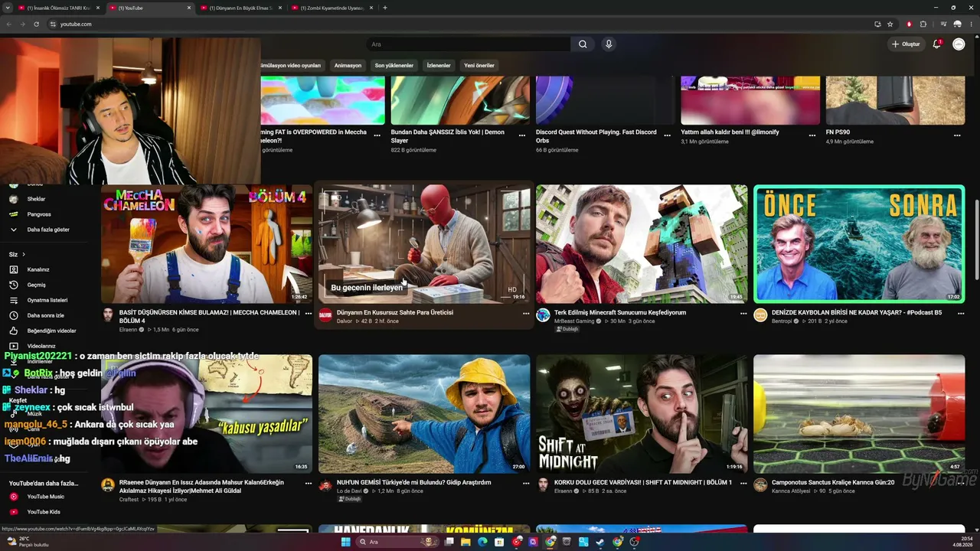The image size is (980, 551).
Task: Click the Oluştur create button
Action: [906, 44]
